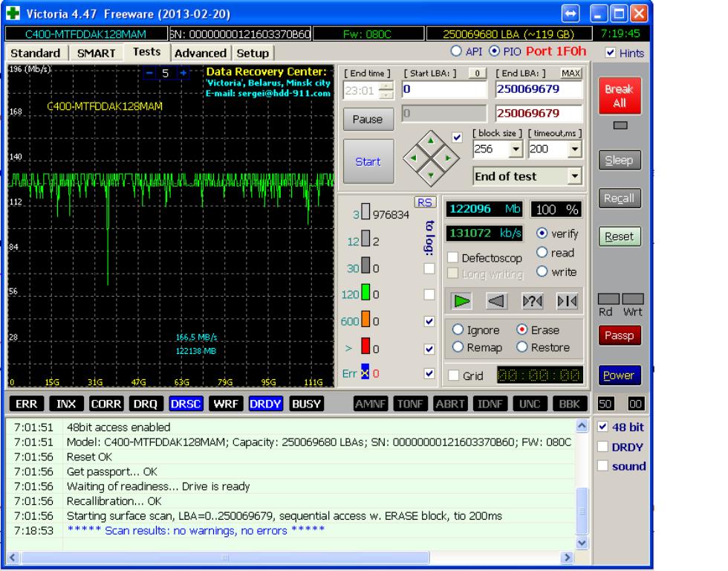Viewport: 728px width, 571px height.
Task: Click the red Break All button
Action: tap(619, 95)
